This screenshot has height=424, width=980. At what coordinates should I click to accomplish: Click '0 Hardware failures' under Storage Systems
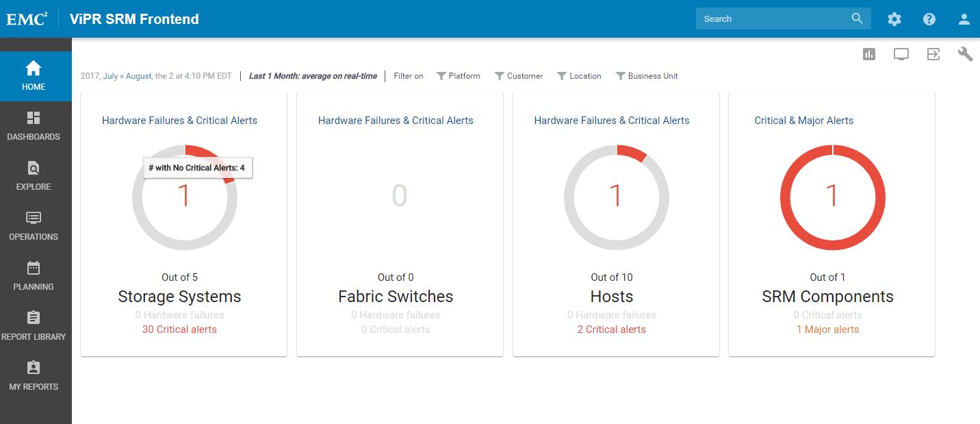179,315
